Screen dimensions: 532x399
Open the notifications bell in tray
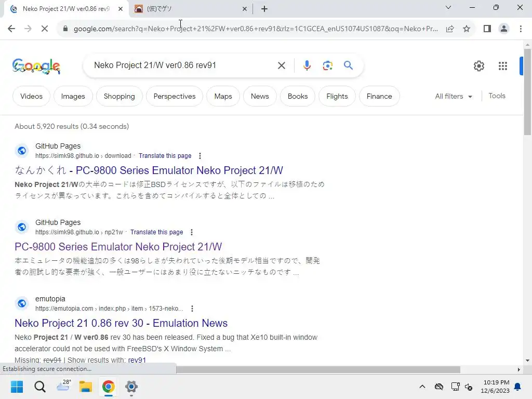[x=518, y=387]
